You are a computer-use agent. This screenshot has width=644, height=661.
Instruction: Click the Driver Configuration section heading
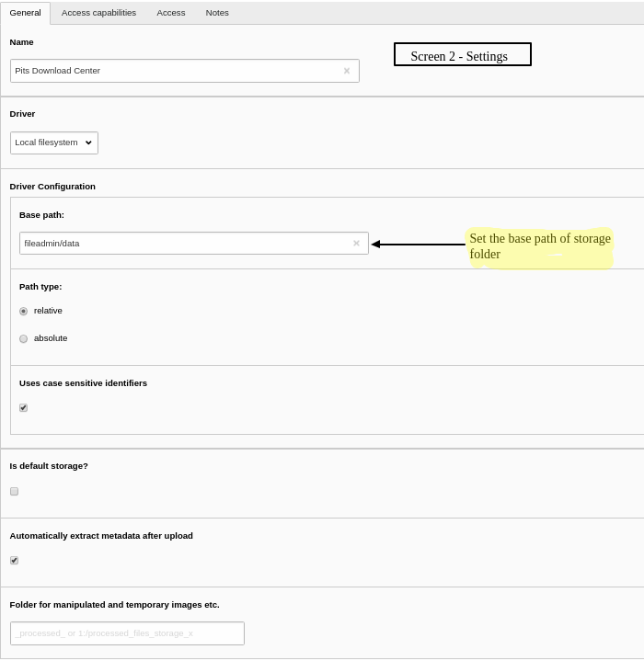(52, 187)
